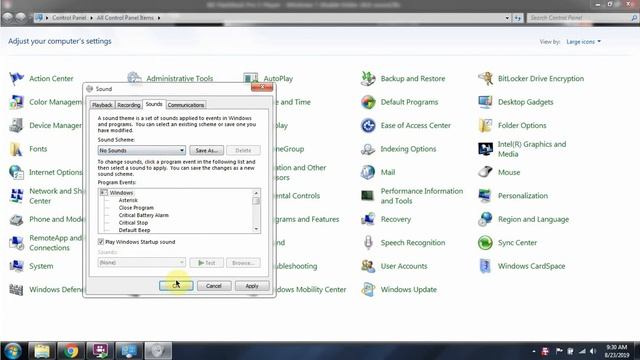Collapse the Windows node in Program Events
Screen dimensions: 640x360
click(x=104, y=193)
